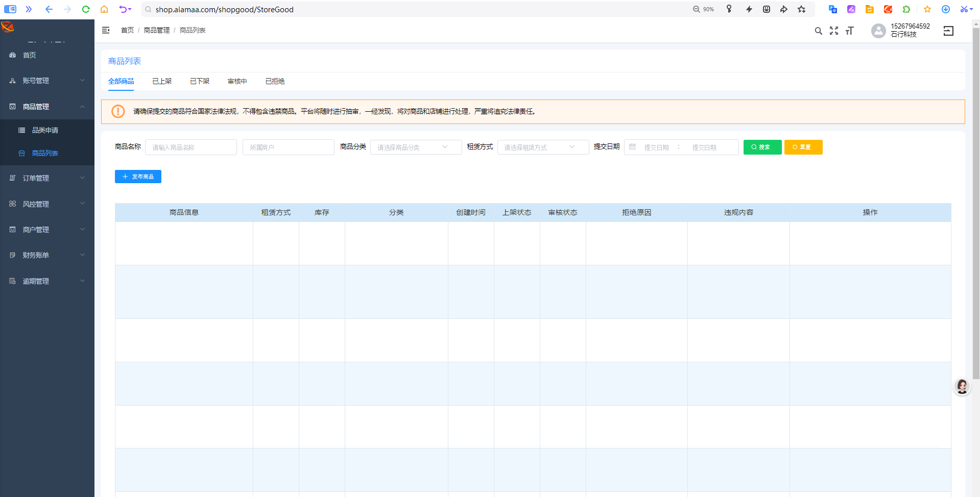Click the 商品管理 breadcrumb link
This screenshot has width=980, height=497.
(157, 31)
